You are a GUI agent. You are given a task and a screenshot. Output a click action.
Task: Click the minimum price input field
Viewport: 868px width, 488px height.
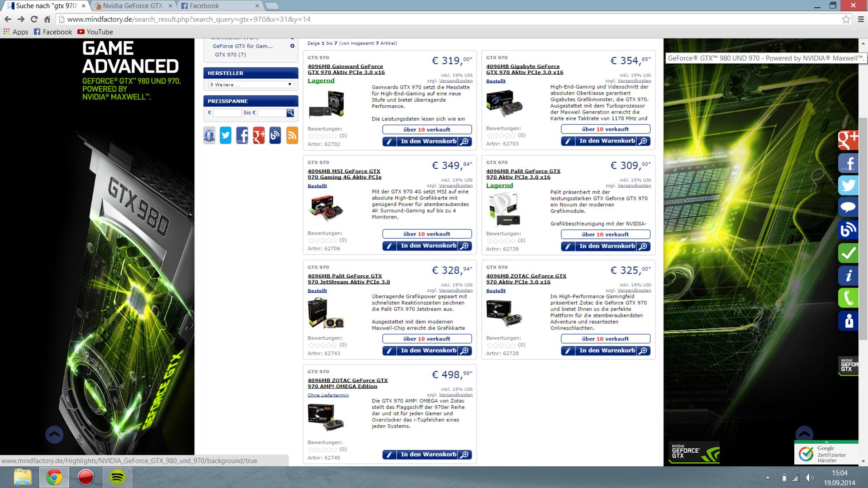click(x=227, y=113)
